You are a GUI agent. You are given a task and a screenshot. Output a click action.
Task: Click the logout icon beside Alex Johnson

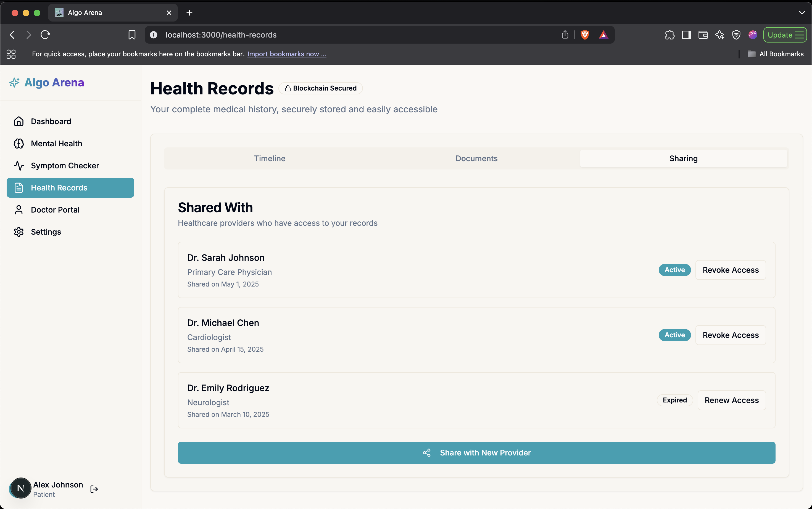point(94,489)
